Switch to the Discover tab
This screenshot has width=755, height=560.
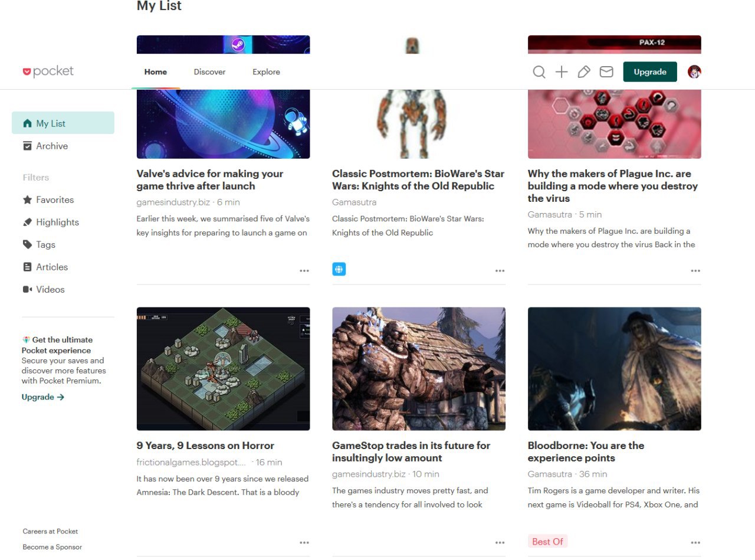point(209,72)
